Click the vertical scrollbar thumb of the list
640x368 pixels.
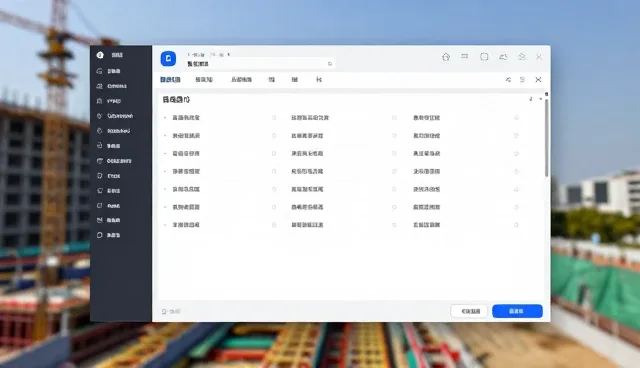[547, 137]
